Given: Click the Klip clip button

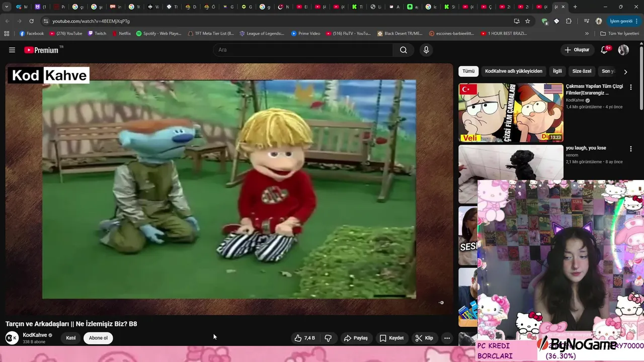Looking at the screenshot, I should coord(424,338).
